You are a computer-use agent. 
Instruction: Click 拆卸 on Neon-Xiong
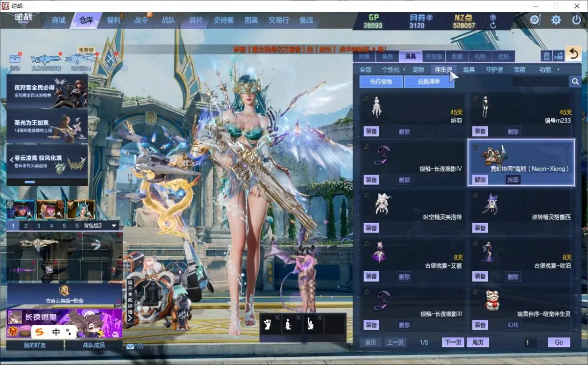click(x=513, y=180)
